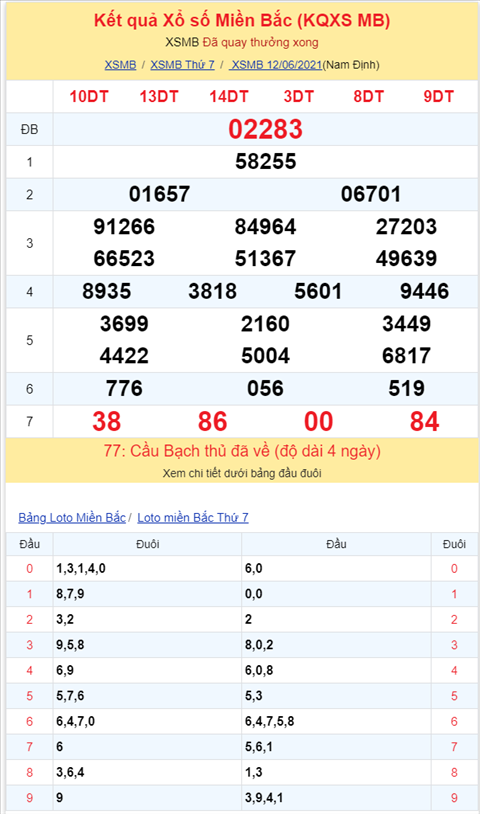Open Loto miền Bắc Thứ 7 link
The height and width of the screenshot is (814, 480).
(x=193, y=518)
